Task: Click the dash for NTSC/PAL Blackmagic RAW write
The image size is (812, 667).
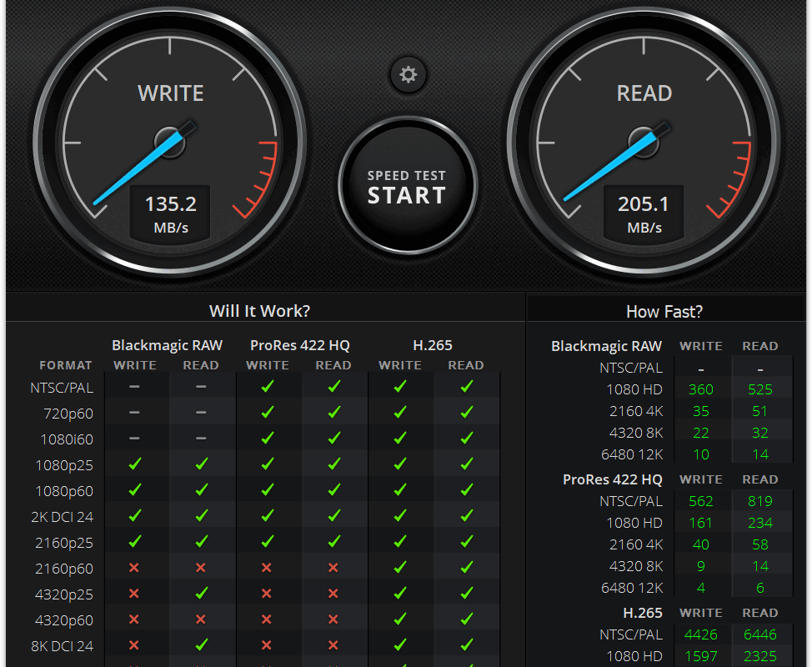Action: [134, 387]
